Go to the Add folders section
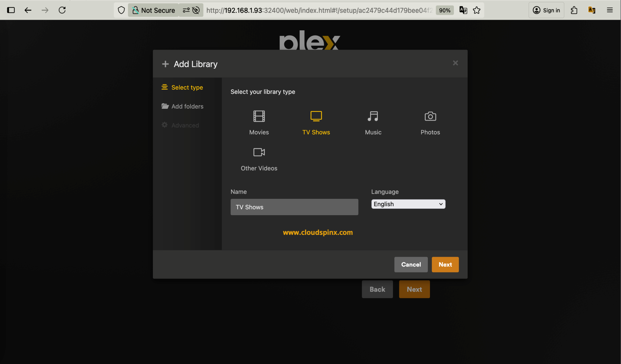Viewport: 621px width, 364px height. [x=187, y=106]
